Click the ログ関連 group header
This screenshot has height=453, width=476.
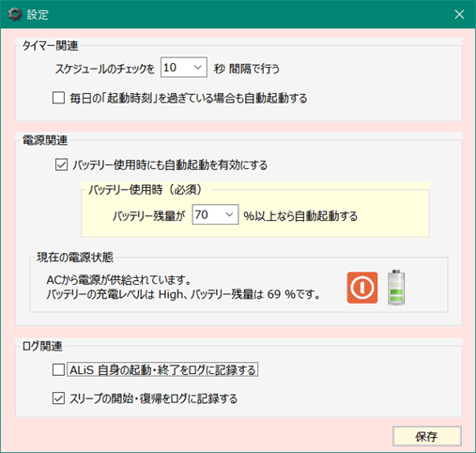[x=42, y=346]
